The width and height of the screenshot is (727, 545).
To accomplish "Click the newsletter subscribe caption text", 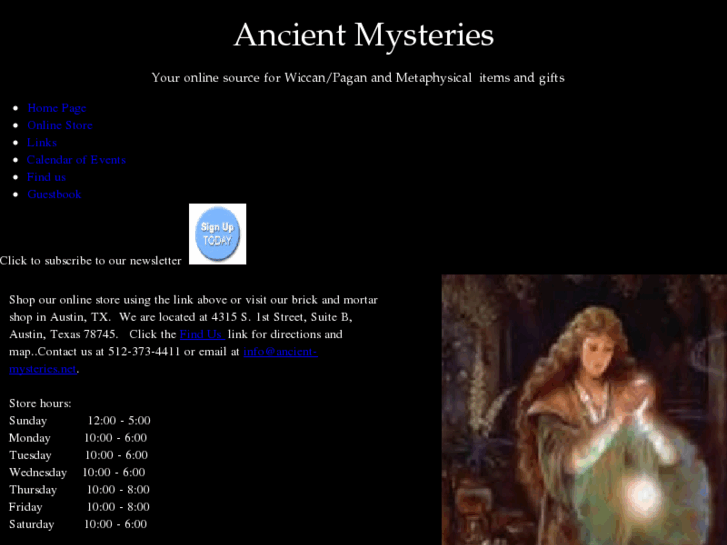I will click(91, 260).
